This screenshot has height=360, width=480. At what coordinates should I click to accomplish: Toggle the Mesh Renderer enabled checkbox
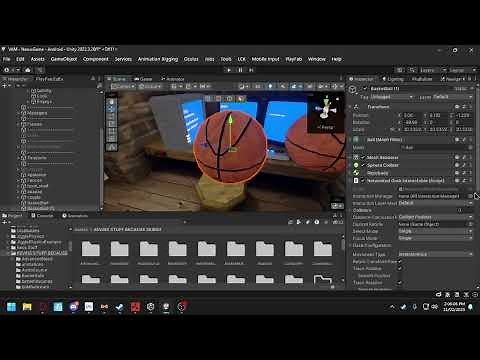tap(363, 157)
